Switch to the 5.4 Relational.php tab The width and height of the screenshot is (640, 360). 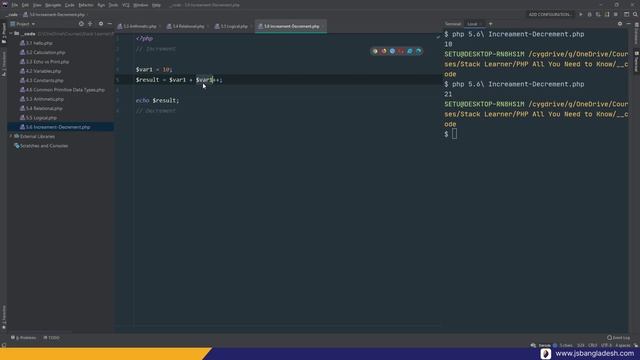[x=188, y=26]
